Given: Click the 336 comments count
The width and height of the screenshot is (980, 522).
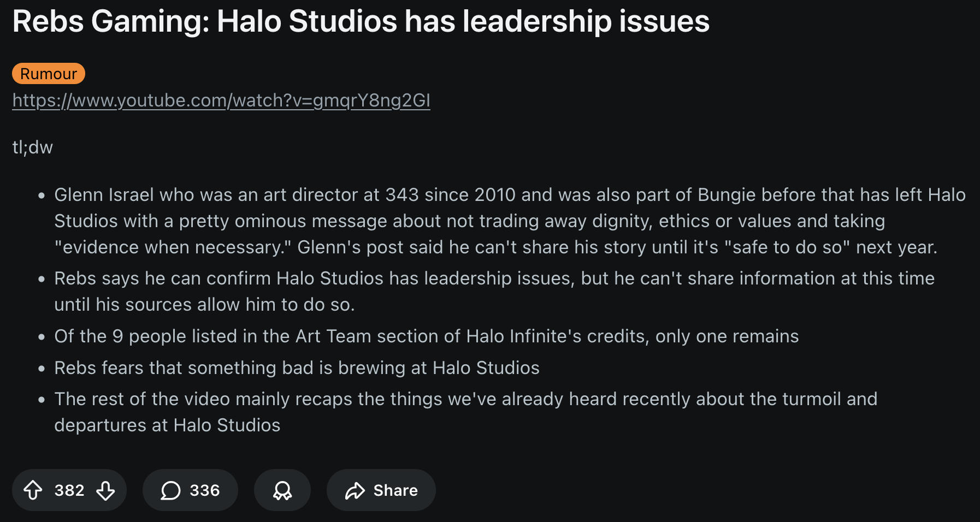Looking at the screenshot, I should (x=205, y=490).
